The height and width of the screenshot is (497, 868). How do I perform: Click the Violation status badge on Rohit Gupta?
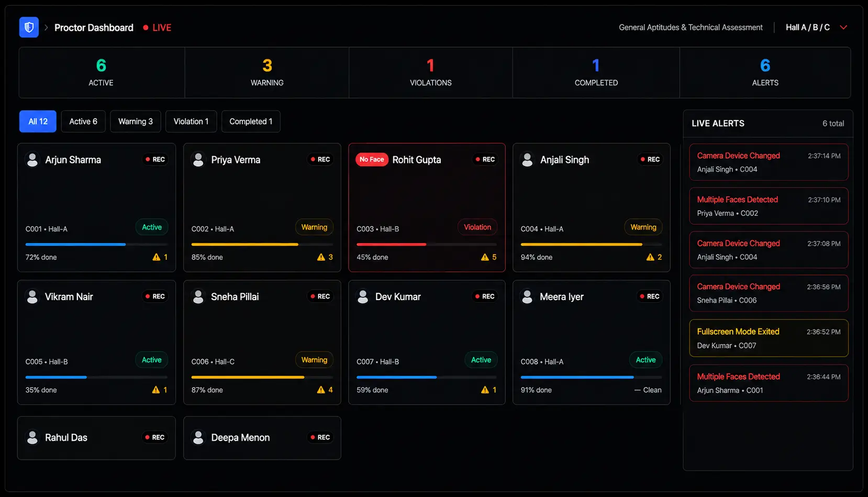(477, 227)
